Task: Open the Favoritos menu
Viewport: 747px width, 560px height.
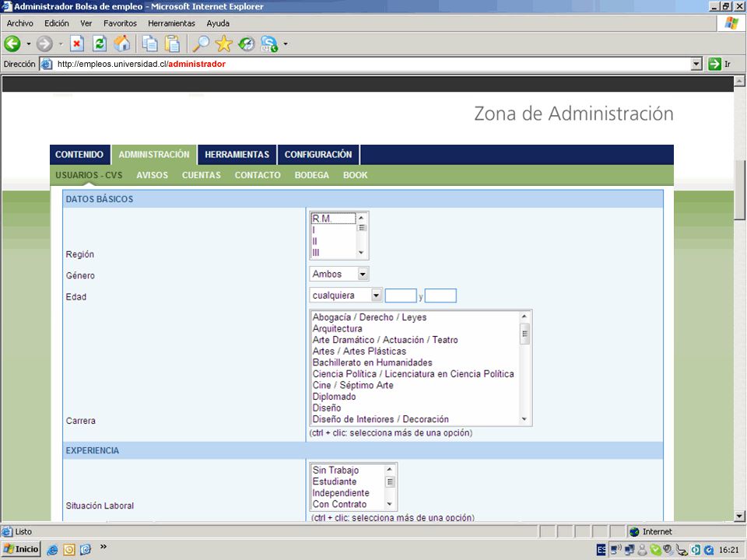Action: (x=120, y=23)
